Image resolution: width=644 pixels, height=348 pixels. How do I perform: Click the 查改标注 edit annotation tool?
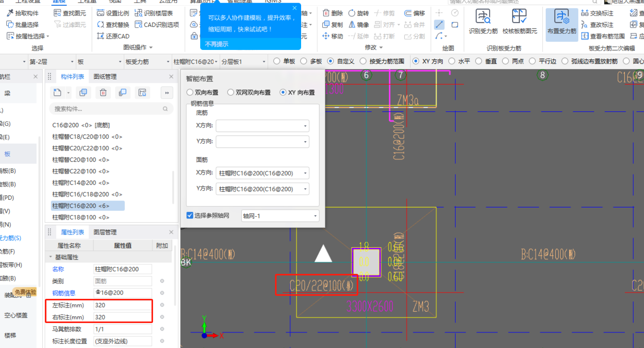pos(597,25)
